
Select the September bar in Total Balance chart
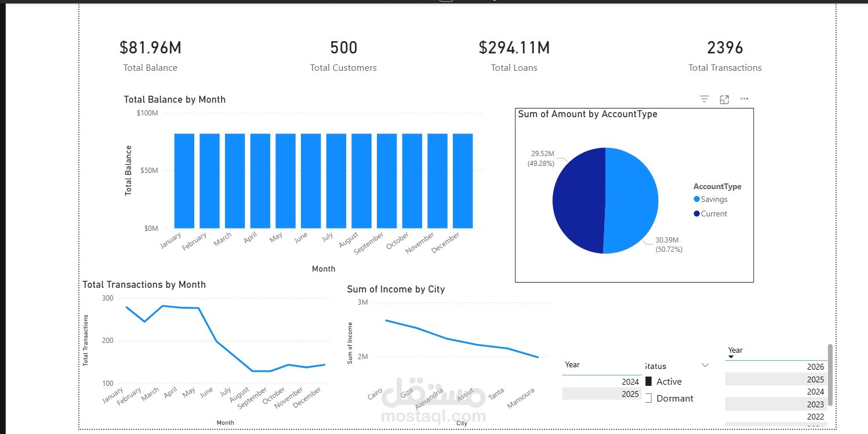tap(387, 181)
